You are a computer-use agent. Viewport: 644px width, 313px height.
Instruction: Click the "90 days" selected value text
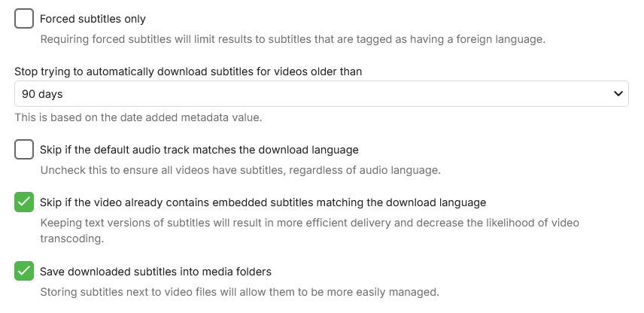[42, 94]
